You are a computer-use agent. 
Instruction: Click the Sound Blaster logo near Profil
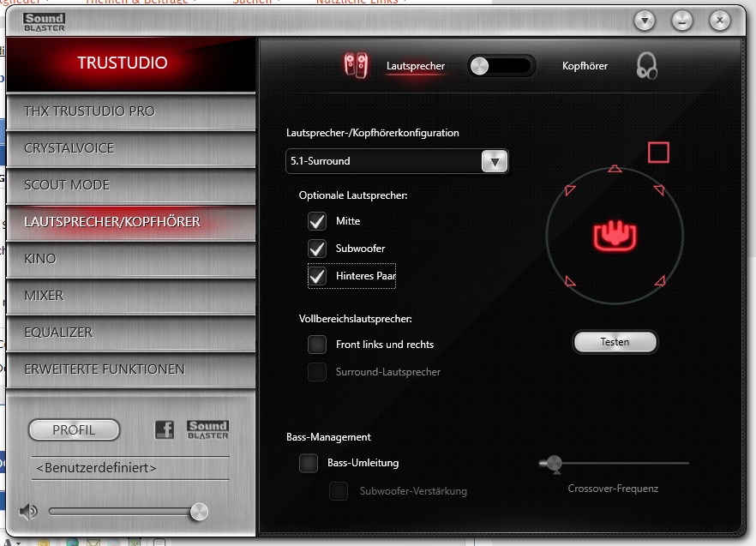207,429
